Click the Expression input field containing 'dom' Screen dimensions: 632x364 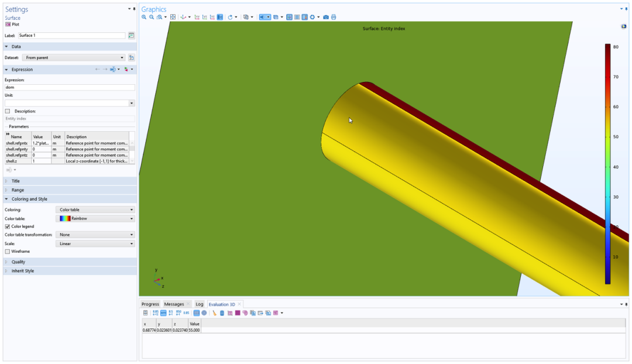coord(70,87)
